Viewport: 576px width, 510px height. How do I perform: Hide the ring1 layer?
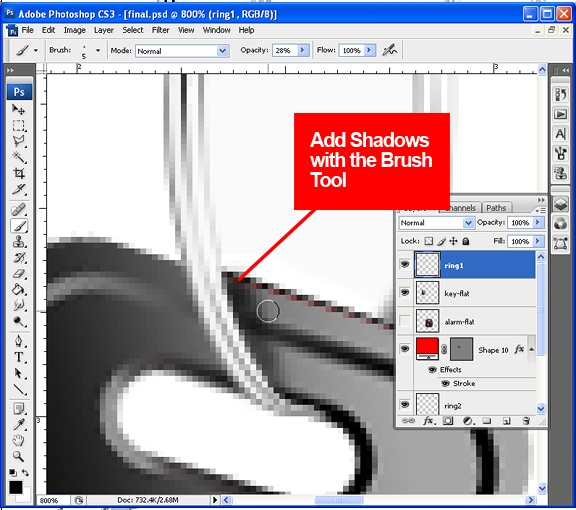405,264
